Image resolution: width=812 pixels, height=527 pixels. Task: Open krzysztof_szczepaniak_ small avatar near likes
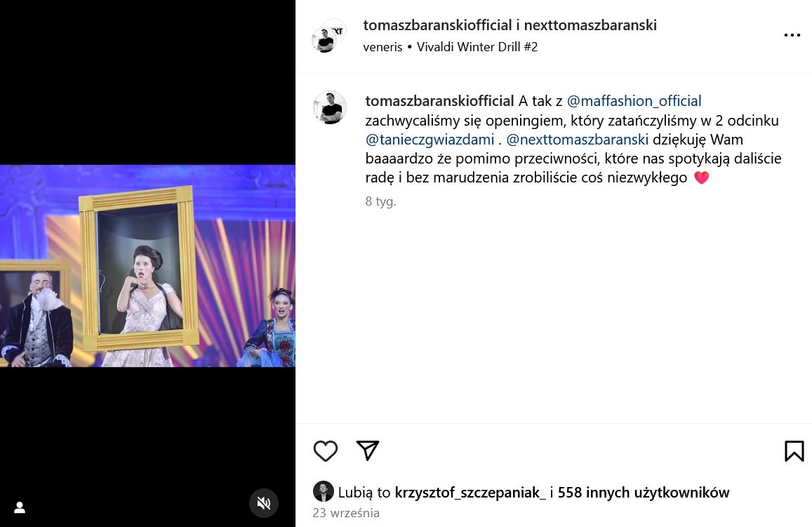(323, 492)
